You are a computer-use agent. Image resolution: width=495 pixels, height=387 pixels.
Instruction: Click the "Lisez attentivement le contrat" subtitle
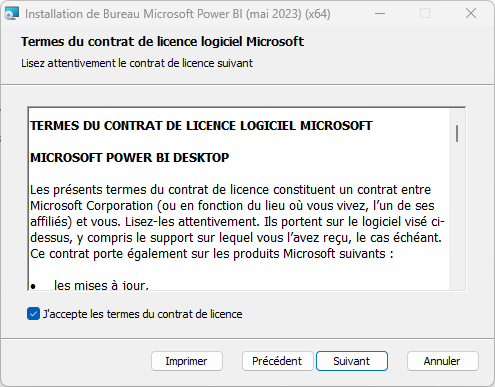pyautogui.click(x=137, y=63)
